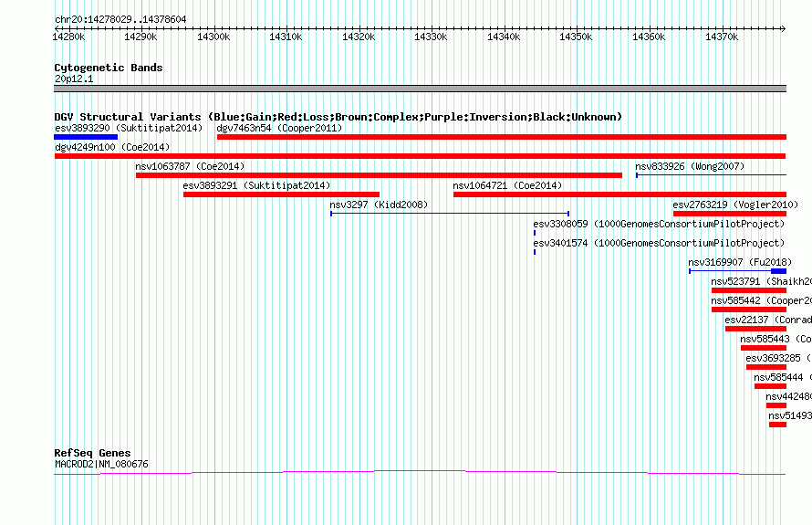This screenshot has height=525, width=812.
Task: Open esv3693285 variant label
Action: (778, 358)
